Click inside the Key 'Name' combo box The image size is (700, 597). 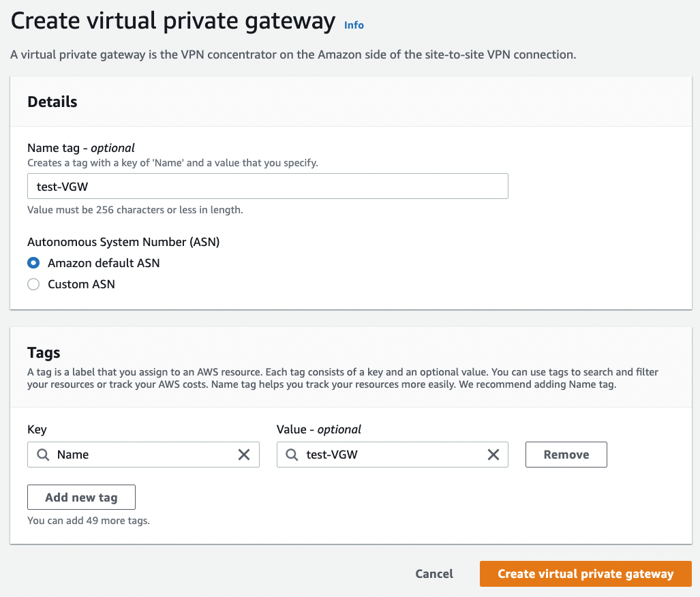click(143, 455)
